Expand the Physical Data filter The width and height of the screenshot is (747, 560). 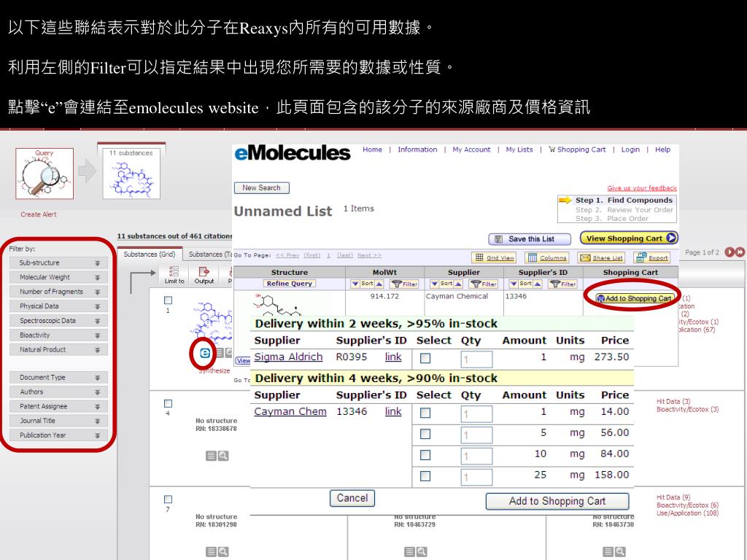pos(58,306)
